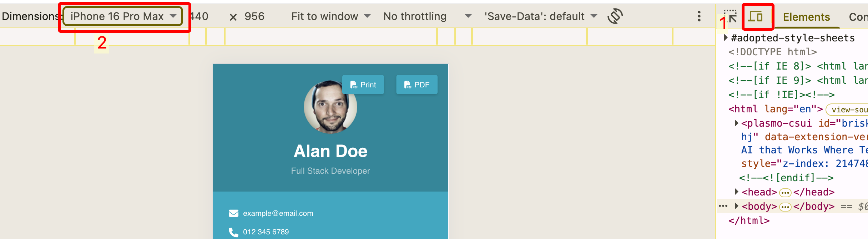
Task: Activate the inspect element picker icon
Action: [731, 16]
